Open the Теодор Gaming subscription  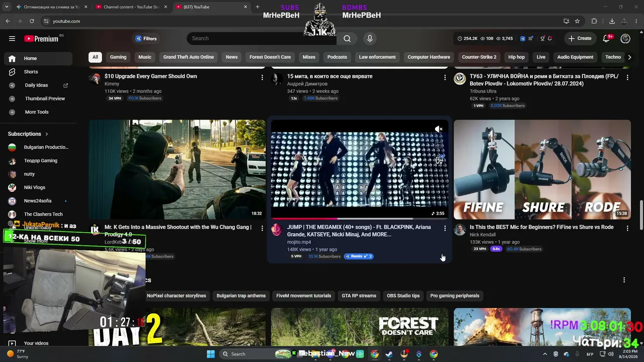tap(38, 161)
